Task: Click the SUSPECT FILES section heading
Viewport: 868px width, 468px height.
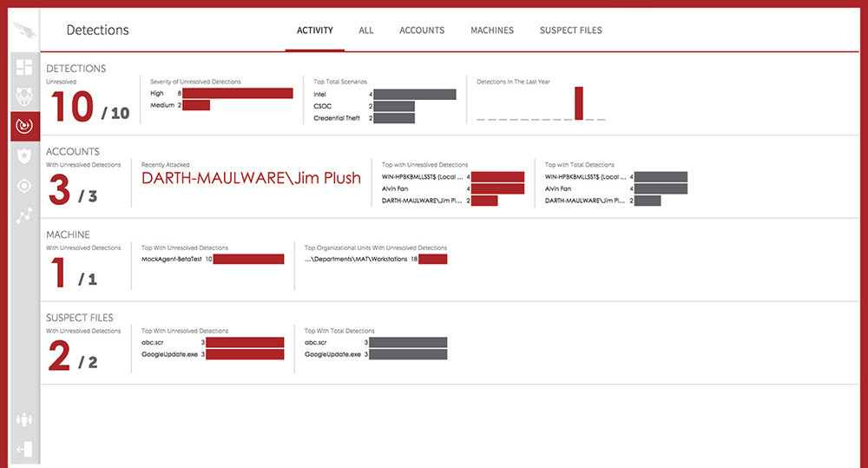Action: [80, 318]
